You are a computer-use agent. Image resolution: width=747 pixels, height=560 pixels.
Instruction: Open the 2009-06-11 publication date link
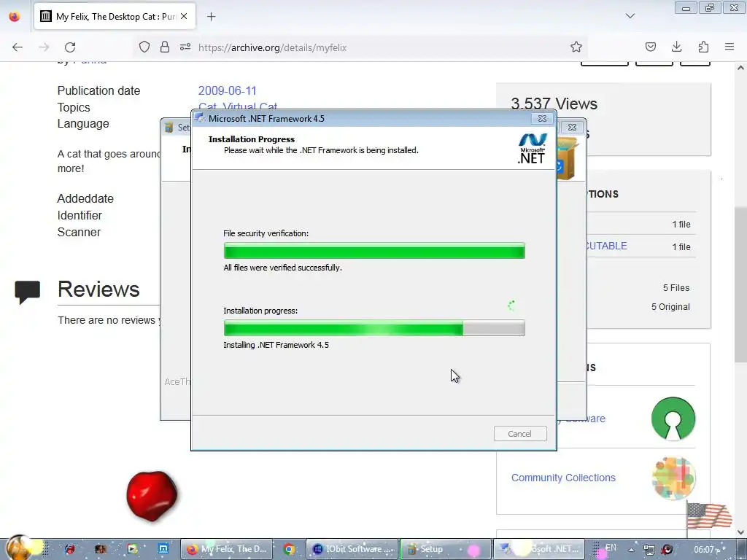tap(228, 90)
